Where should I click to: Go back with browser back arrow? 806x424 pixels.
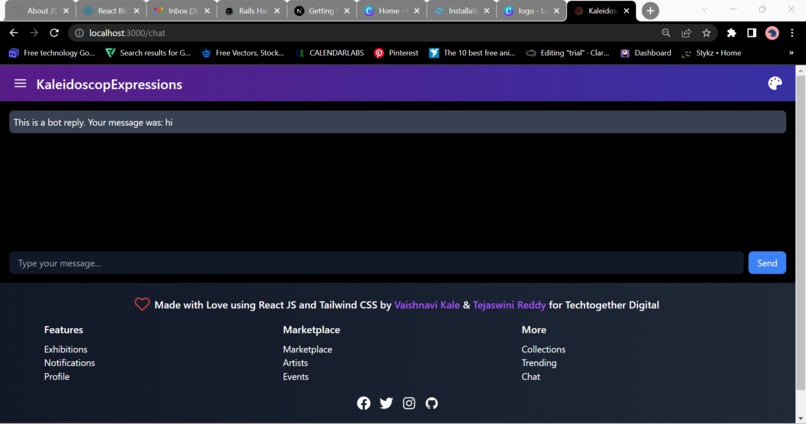(14, 33)
